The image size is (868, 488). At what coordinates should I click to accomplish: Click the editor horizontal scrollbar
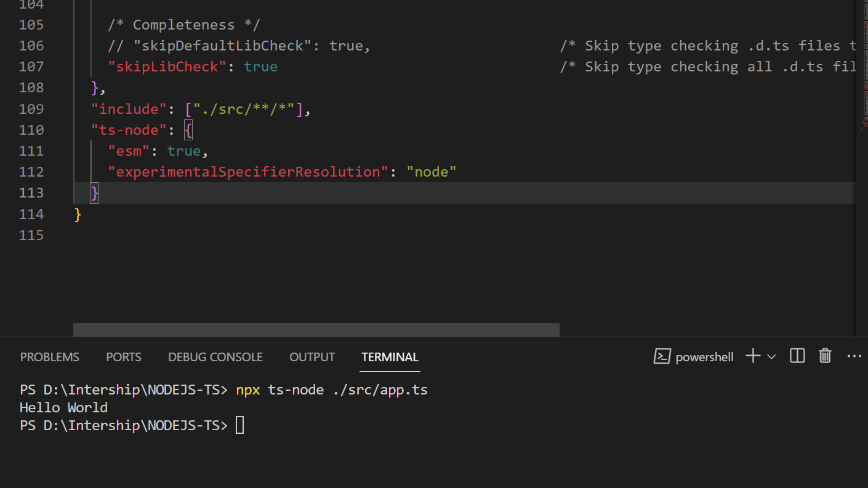pos(316,330)
